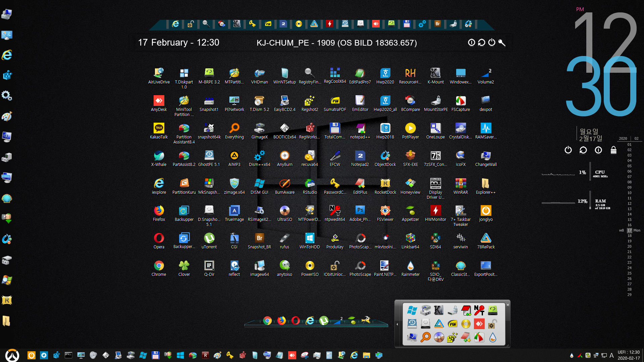Launch the RocketDock icon
Image resolution: width=644 pixels, height=362 pixels.
(x=385, y=186)
